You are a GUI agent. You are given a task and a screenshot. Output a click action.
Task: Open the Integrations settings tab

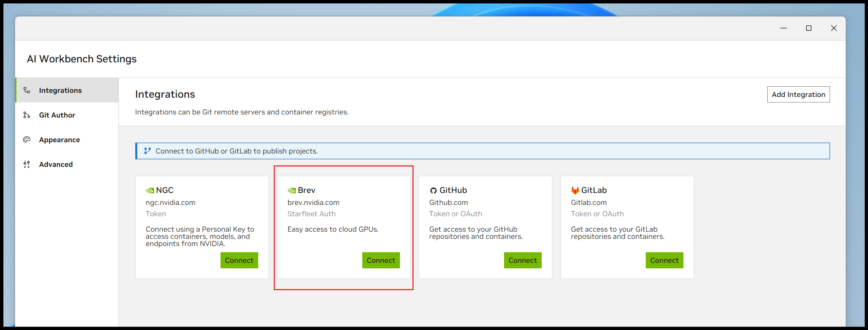pos(67,90)
